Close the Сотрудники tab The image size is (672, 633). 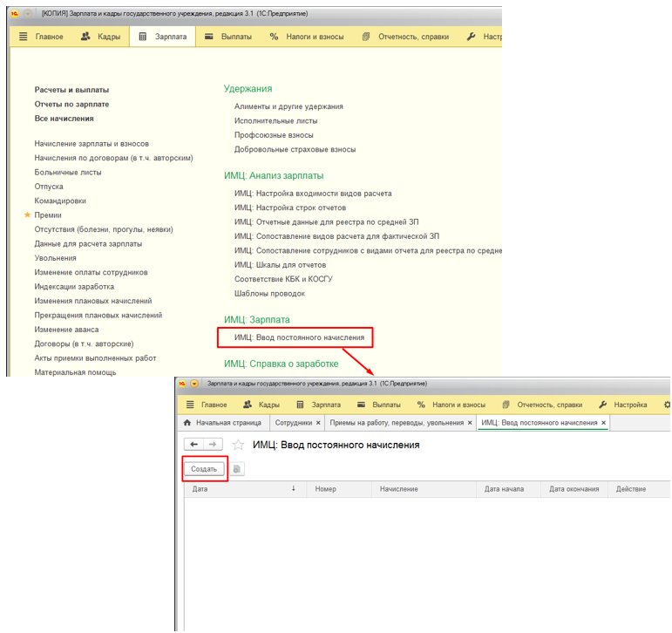tap(318, 423)
